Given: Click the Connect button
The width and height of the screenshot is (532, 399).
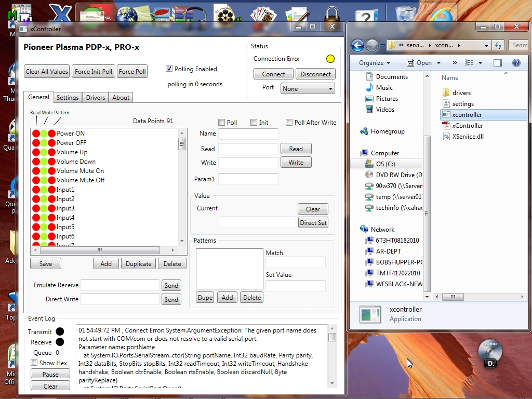Looking at the screenshot, I should [x=273, y=74].
